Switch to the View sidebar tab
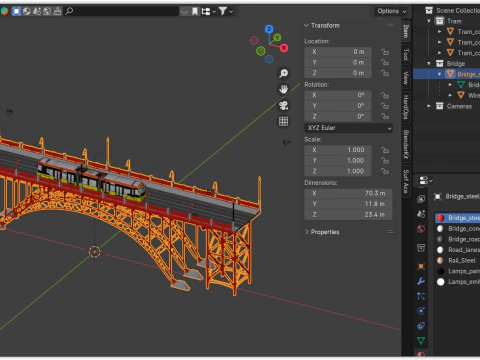 (x=406, y=78)
